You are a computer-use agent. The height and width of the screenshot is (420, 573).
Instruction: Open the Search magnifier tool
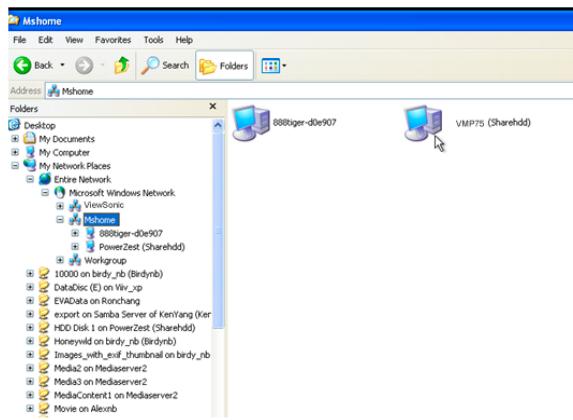[x=166, y=65]
